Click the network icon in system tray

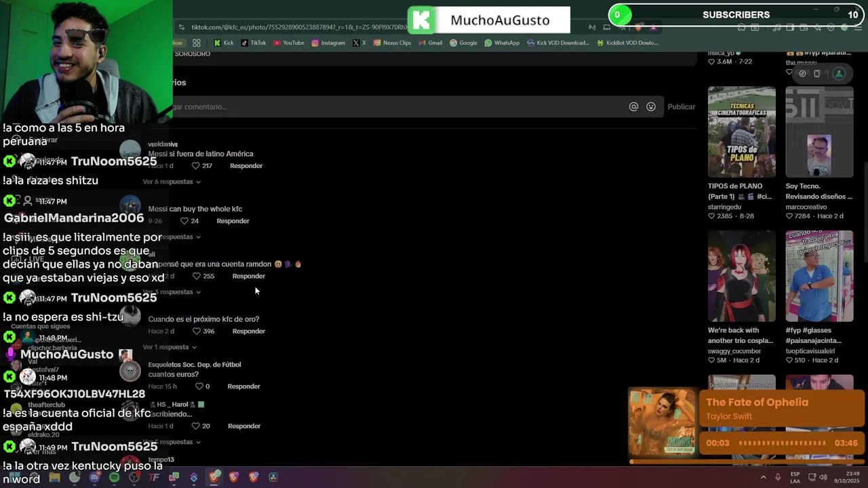pos(812,477)
